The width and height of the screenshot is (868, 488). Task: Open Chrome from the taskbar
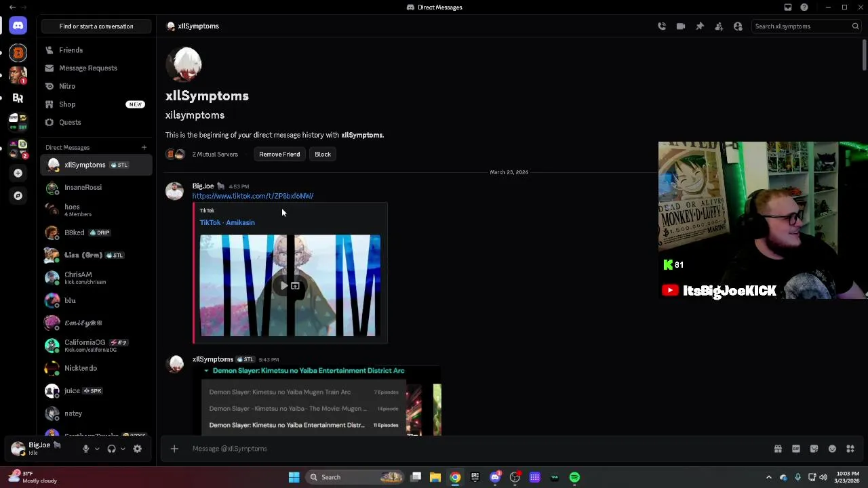point(455,477)
